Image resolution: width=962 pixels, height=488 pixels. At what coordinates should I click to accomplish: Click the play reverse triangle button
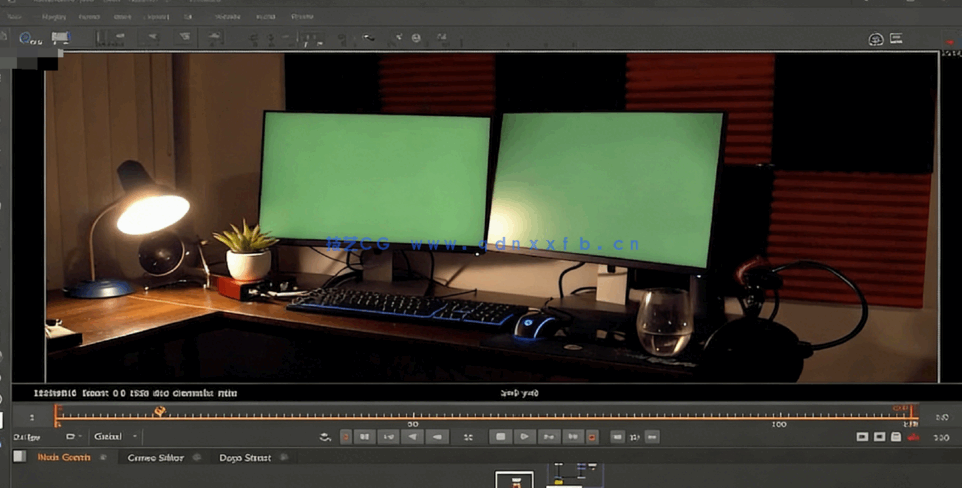click(413, 437)
